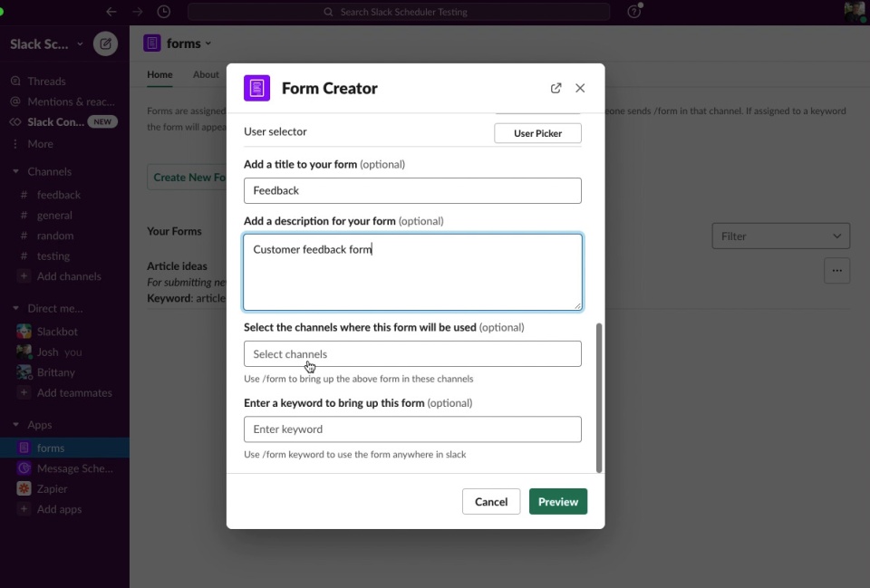Screen dimensions: 870x588
Task: Click the back navigation arrow
Action: click(x=111, y=12)
